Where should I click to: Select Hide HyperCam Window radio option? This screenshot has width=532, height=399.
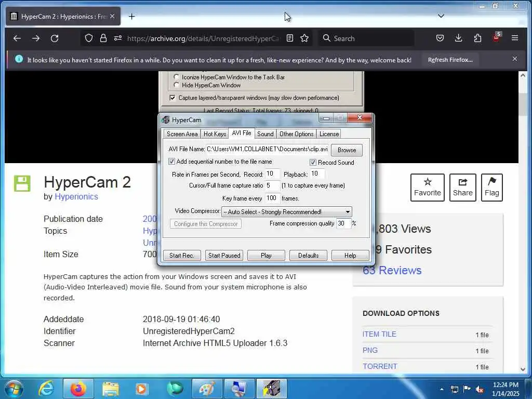176,85
